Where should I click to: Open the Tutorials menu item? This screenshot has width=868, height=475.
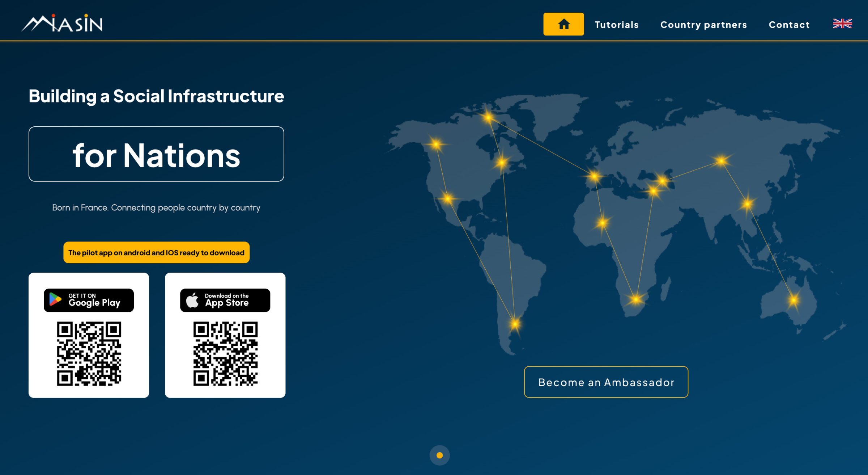coord(617,25)
